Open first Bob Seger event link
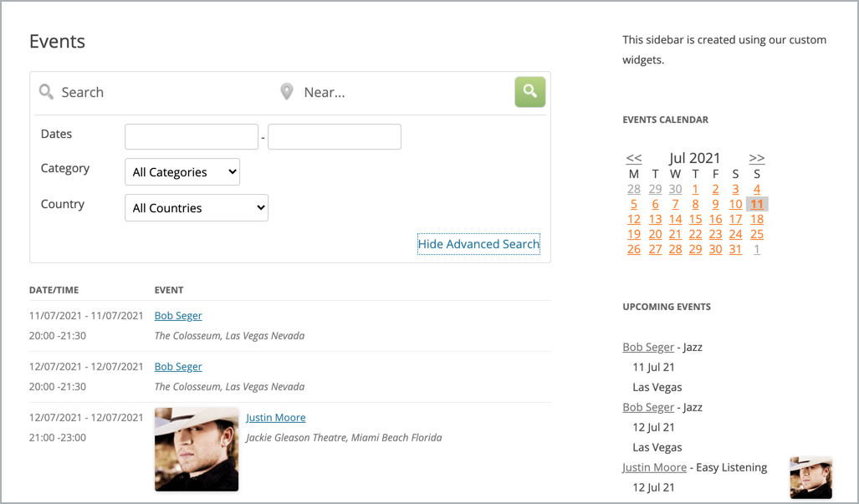Image resolution: width=859 pixels, height=504 pixels. pos(178,316)
